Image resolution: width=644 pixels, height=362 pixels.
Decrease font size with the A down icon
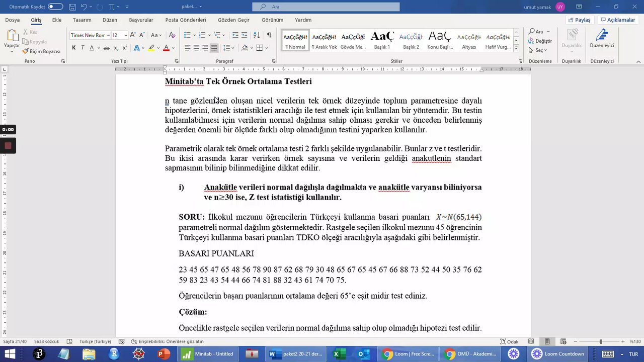tap(142, 35)
